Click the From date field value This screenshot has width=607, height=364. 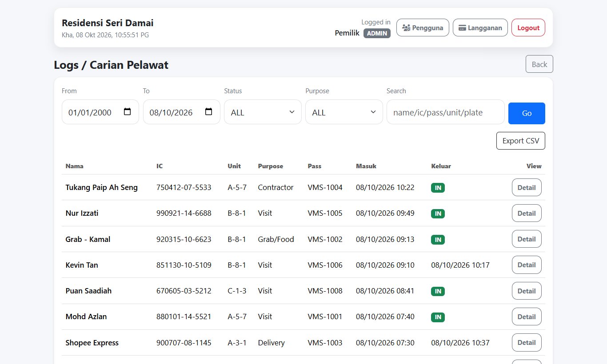pyautogui.click(x=90, y=112)
